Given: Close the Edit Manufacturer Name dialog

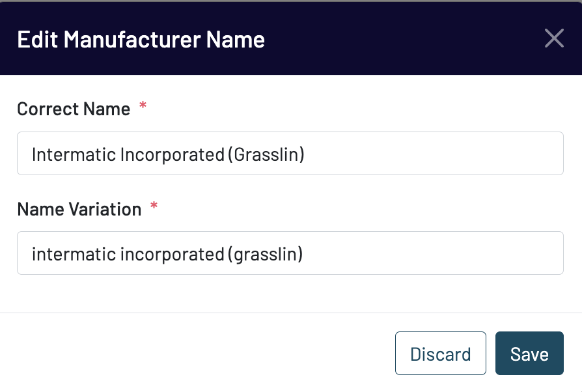Looking at the screenshot, I should (554, 38).
